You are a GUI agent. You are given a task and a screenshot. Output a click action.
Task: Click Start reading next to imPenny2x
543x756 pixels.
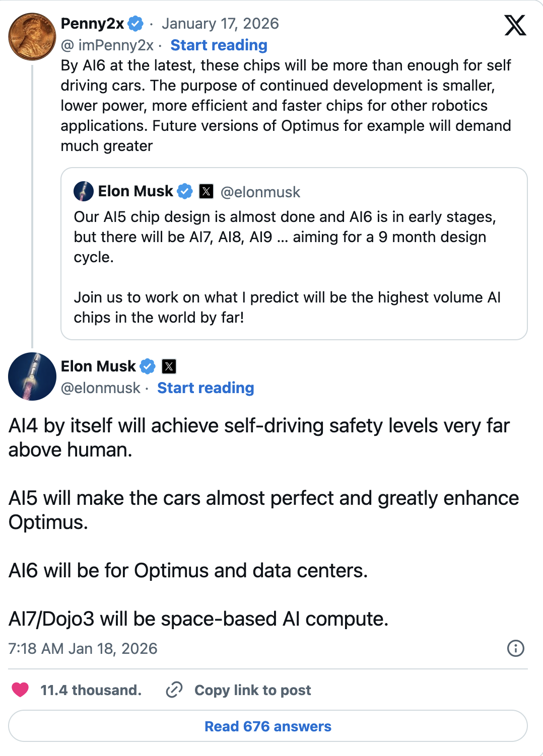coord(219,45)
